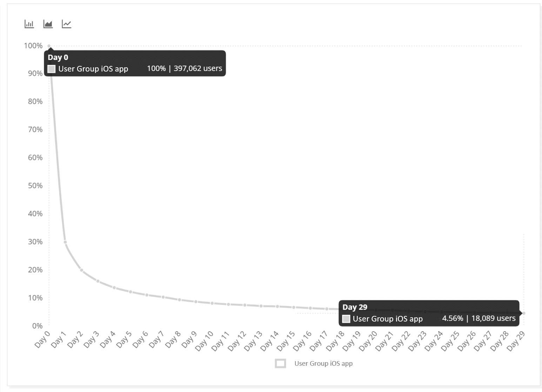Click the 50% y-axis label
Screen dimensions: 542x392
(35, 185)
